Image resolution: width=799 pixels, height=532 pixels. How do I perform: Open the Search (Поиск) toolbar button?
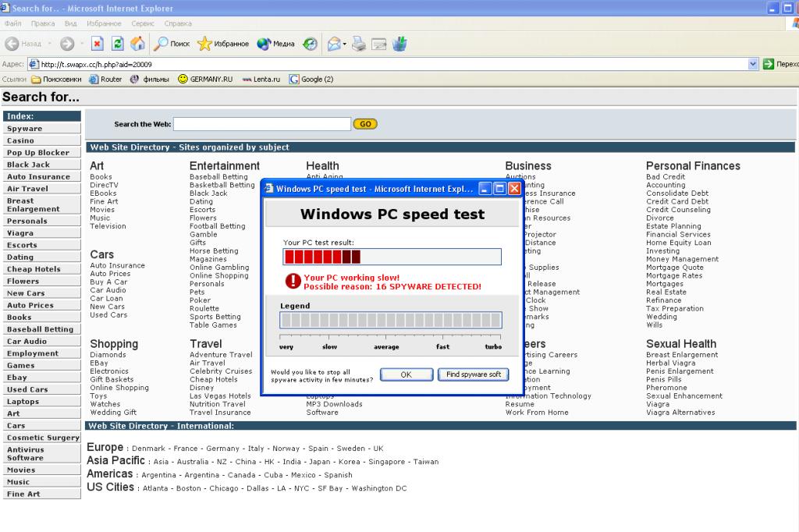pos(172,44)
